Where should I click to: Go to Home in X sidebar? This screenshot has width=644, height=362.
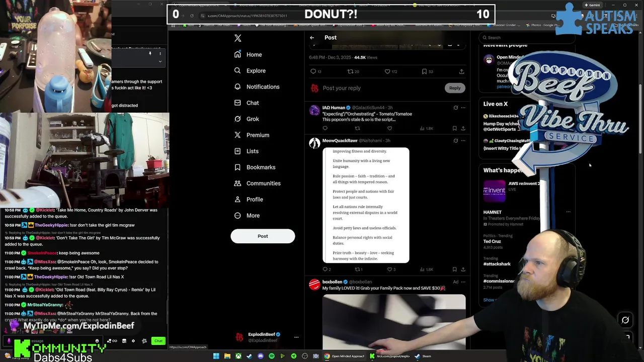pyautogui.click(x=248, y=55)
